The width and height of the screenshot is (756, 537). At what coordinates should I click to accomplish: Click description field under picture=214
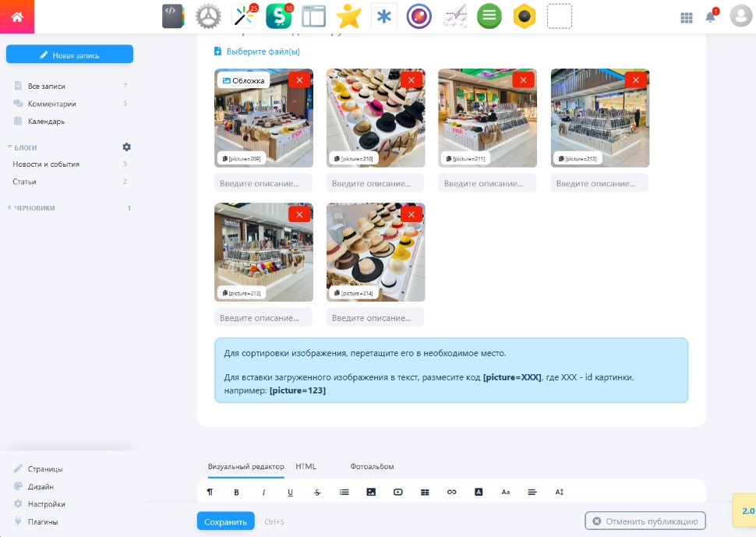click(x=375, y=318)
